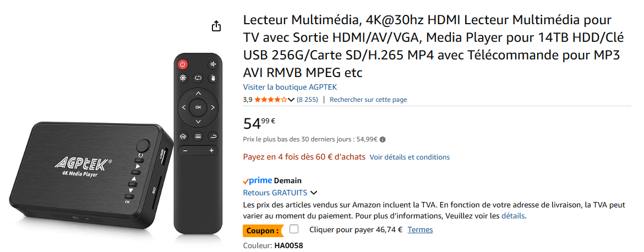Click the 54,99 € price
Screen dimensions: 644x252
pyautogui.click(x=259, y=123)
